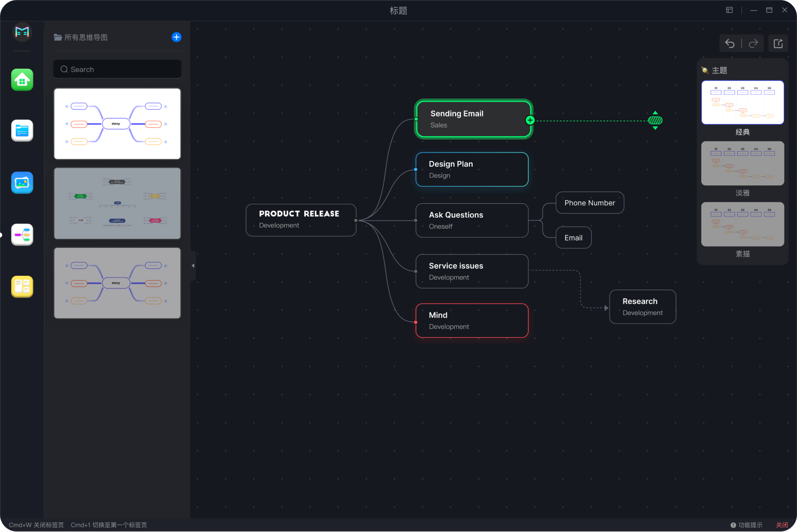Click the export share icon
The width and height of the screenshot is (797, 532).
pyautogui.click(x=778, y=43)
